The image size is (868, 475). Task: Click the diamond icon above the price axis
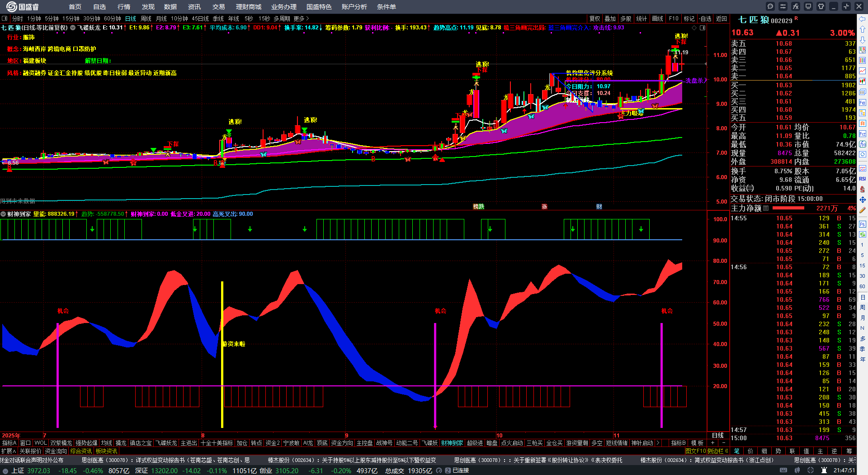(x=694, y=28)
